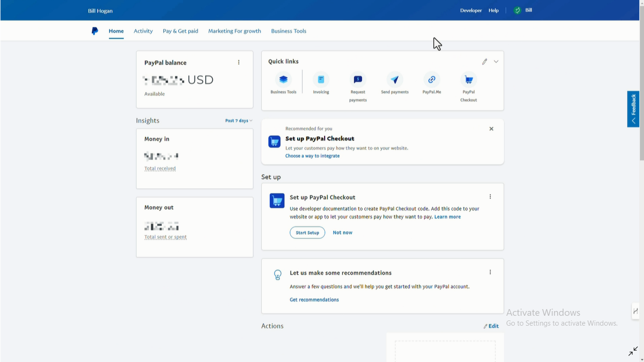Open recommendations card three-dot menu
This screenshot has width=644, height=362.
pyautogui.click(x=490, y=272)
